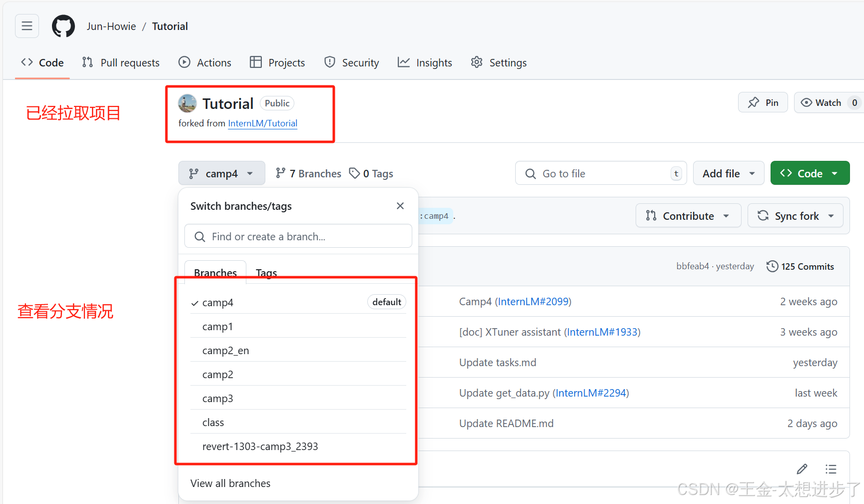Image resolution: width=864 pixels, height=504 pixels.
Task: Switch to the camp2_en branch
Action: click(298, 350)
